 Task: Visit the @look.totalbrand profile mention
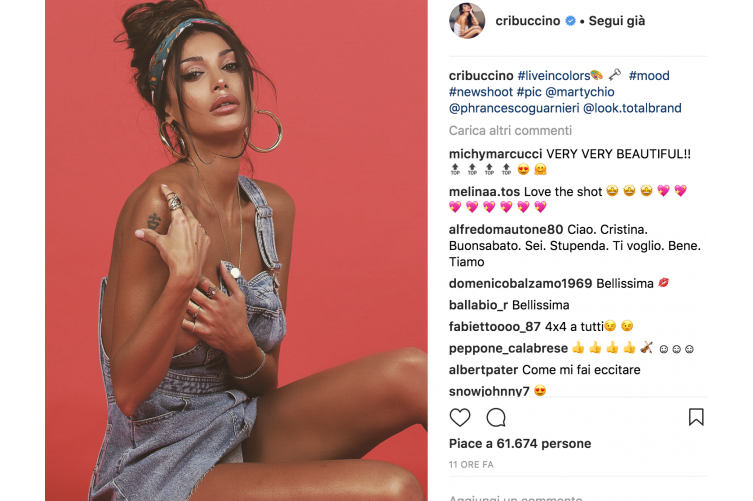click(632, 109)
